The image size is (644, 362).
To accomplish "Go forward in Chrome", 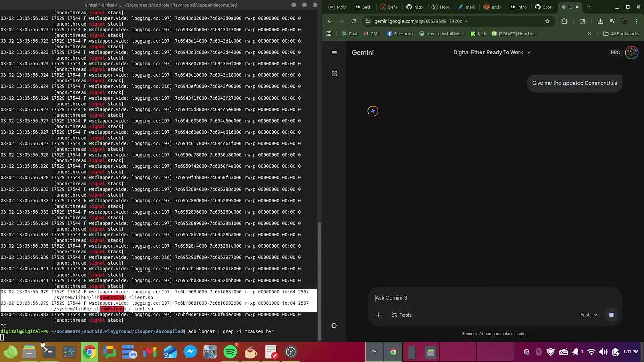I will tap(341, 21).
